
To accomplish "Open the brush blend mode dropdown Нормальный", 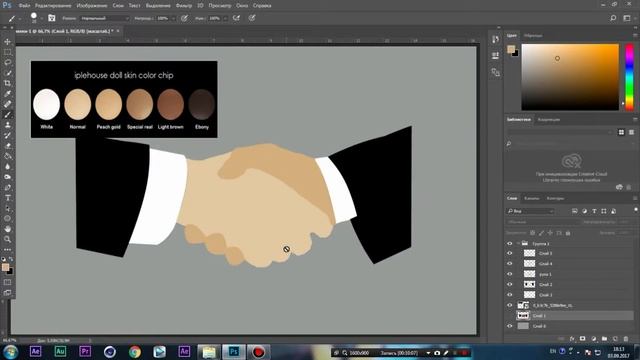I will [104, 18].
